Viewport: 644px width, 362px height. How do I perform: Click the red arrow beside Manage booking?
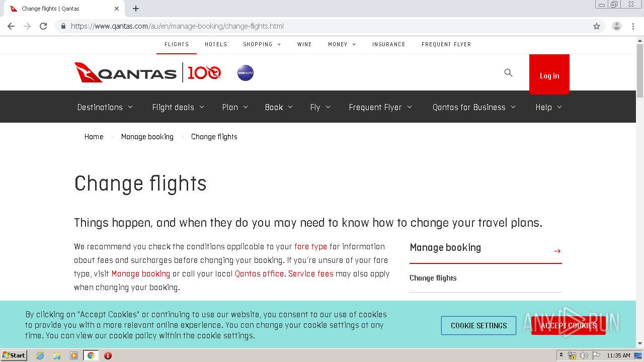point(557,251)
